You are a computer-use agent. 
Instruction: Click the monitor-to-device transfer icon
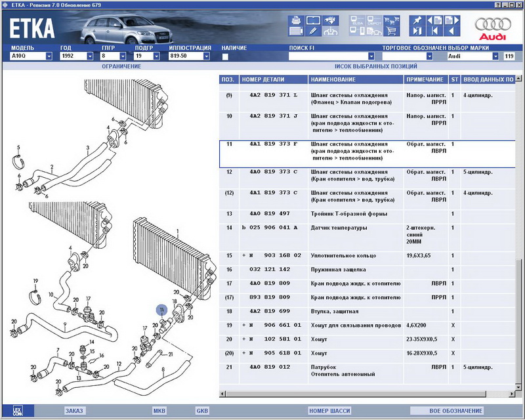(x=357, y=31)
